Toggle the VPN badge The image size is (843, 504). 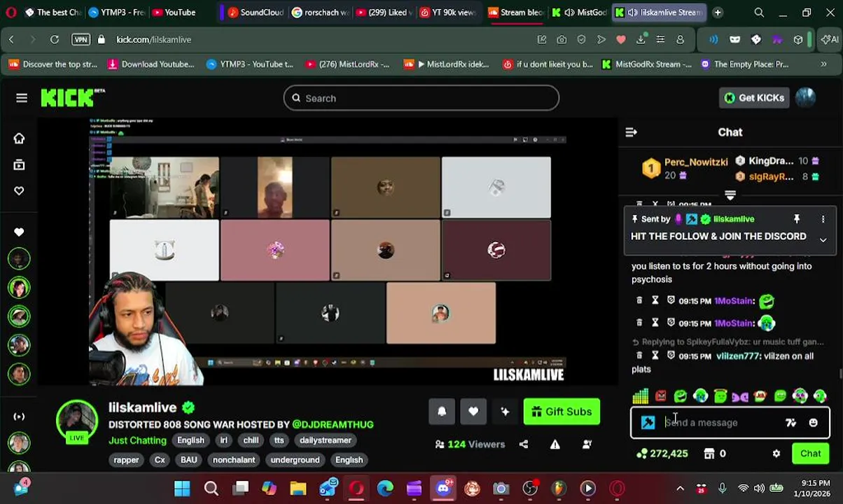coord(81,40)
